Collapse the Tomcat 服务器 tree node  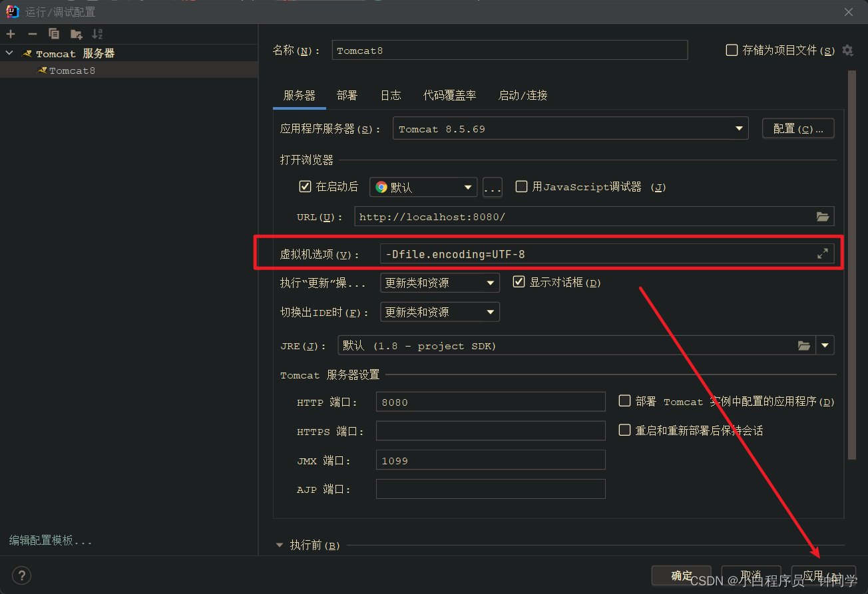click(x=9, y=53)
